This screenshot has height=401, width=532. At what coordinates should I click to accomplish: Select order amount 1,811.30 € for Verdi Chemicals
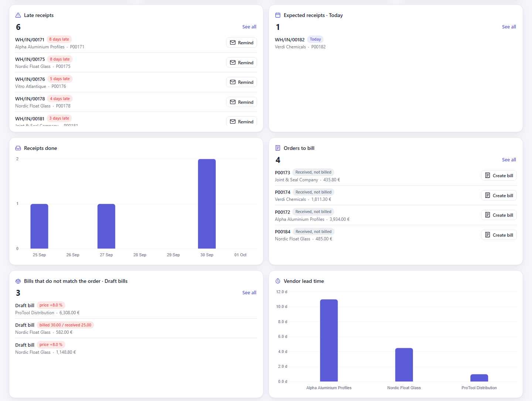(x=321, y=199)
